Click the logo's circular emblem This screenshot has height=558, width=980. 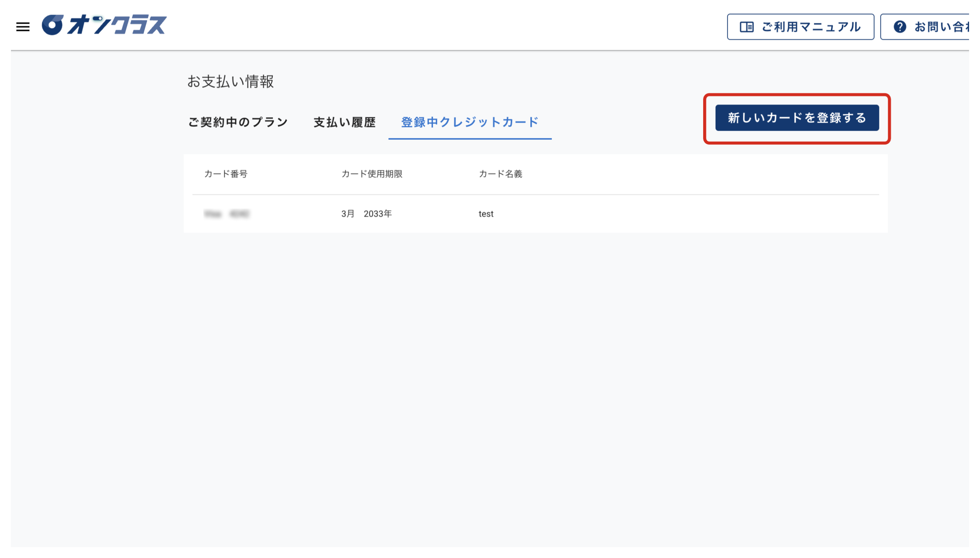(53, 25)
